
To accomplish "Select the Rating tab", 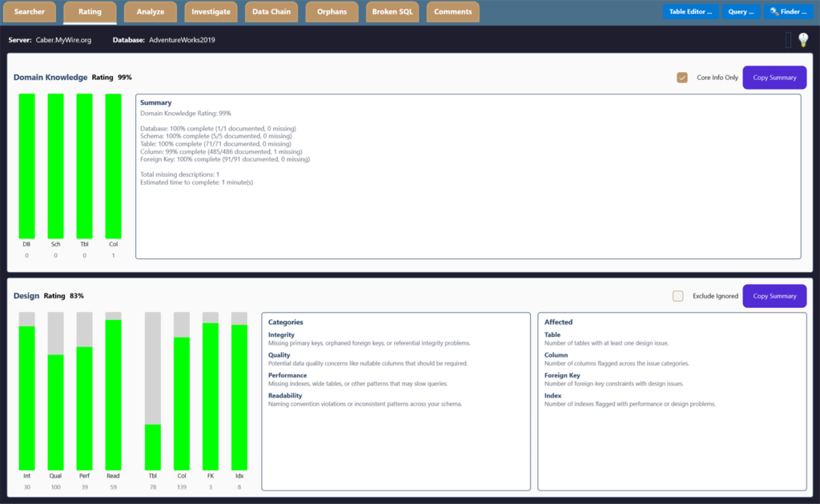I will point(90,12).
